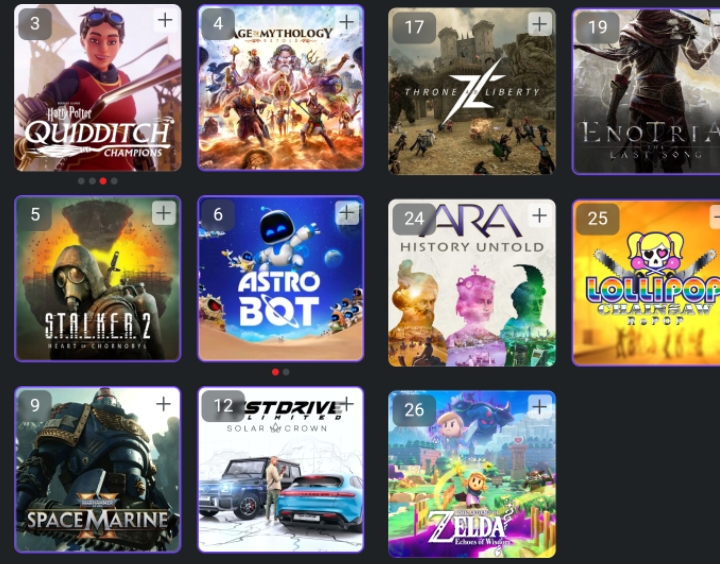Screen dimensions: 720x564
Task: Select first pagination dot under Quidditch card
Action: pos(81,181)
